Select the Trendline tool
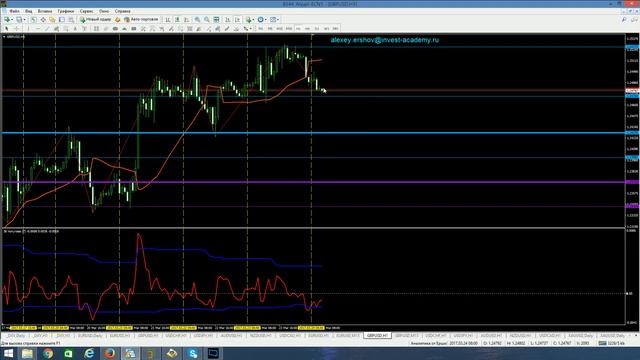640x360 pixels. 47,29
